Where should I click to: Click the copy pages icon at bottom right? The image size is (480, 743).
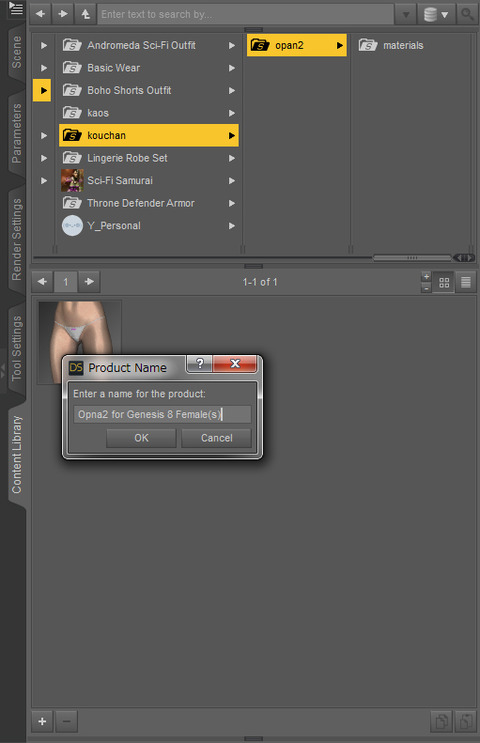coord(441,721)
